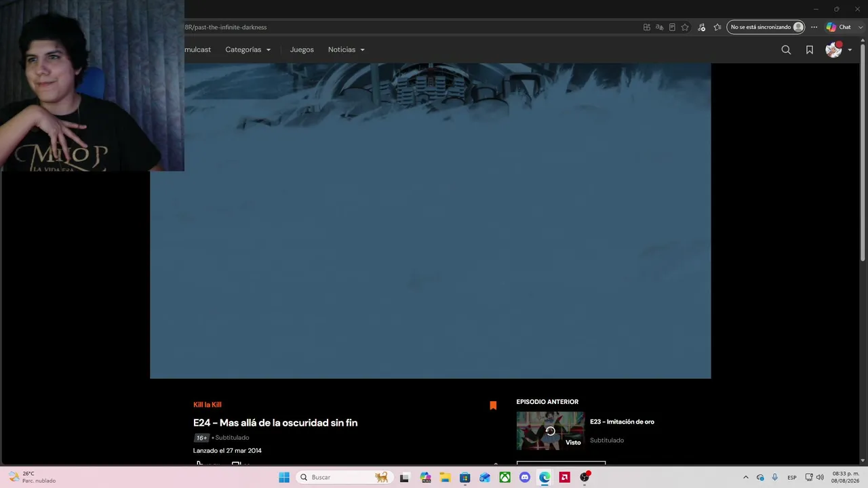Open the Edge favorites list icon
The width and height of the screenshot is (868, 488).
(x=717, y=27)
